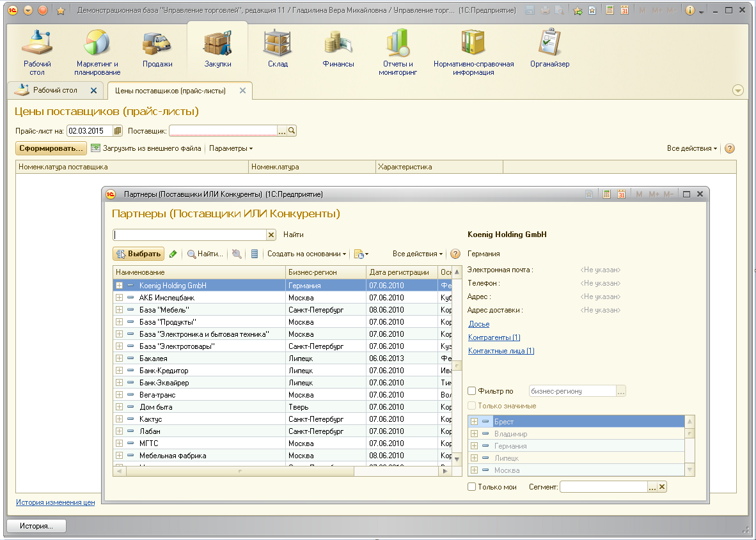The image size is (756, 540).
Task: Open the Нормативно-справочная информация section
Action: pyautogui.click(x=473, y=52)
